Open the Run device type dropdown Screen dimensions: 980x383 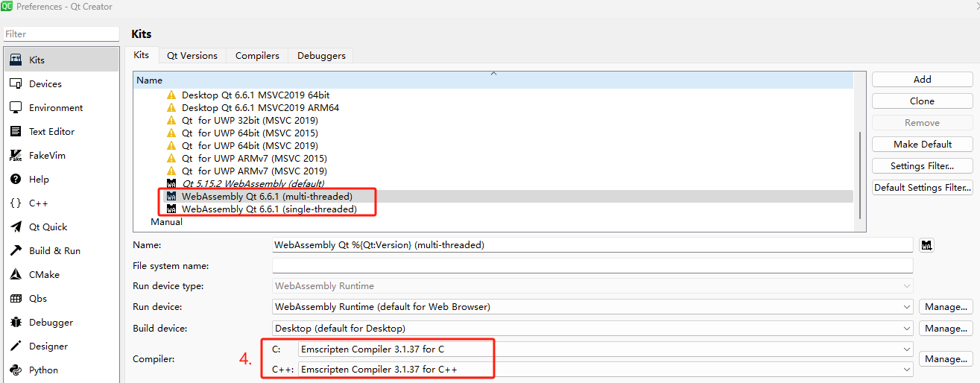(593, 286)
